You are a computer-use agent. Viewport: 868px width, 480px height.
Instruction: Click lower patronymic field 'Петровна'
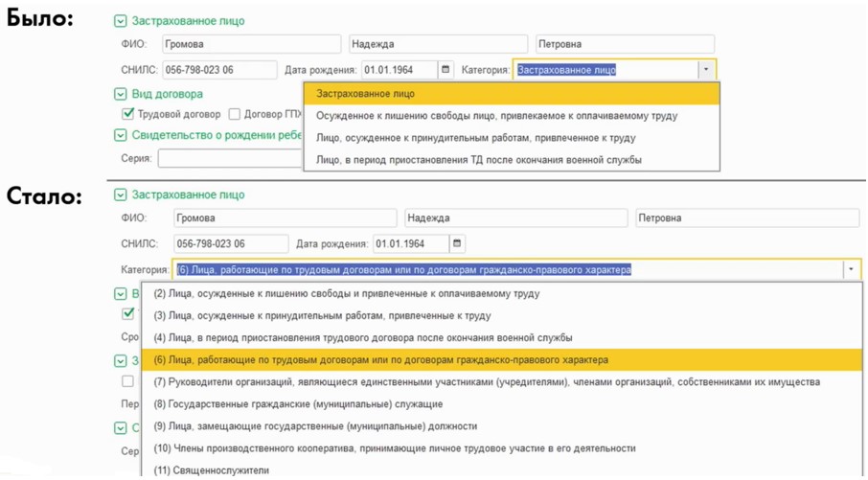click(747, 217)
